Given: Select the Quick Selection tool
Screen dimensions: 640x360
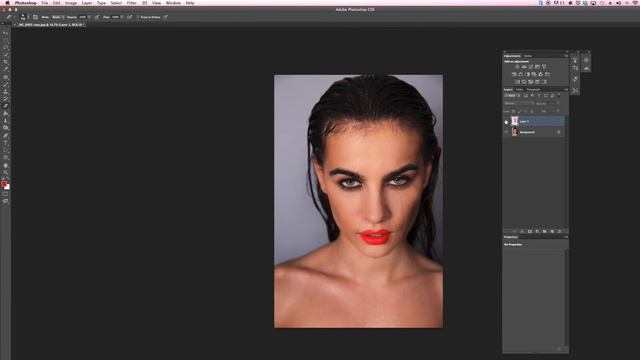Looking at the screenshot, I should [6, 55].
